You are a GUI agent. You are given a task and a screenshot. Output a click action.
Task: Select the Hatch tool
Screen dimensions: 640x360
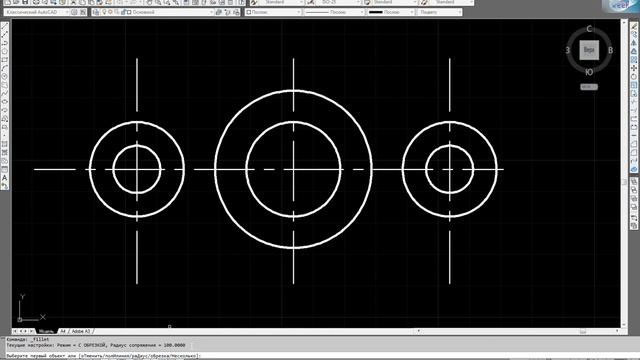click(4, 144)
